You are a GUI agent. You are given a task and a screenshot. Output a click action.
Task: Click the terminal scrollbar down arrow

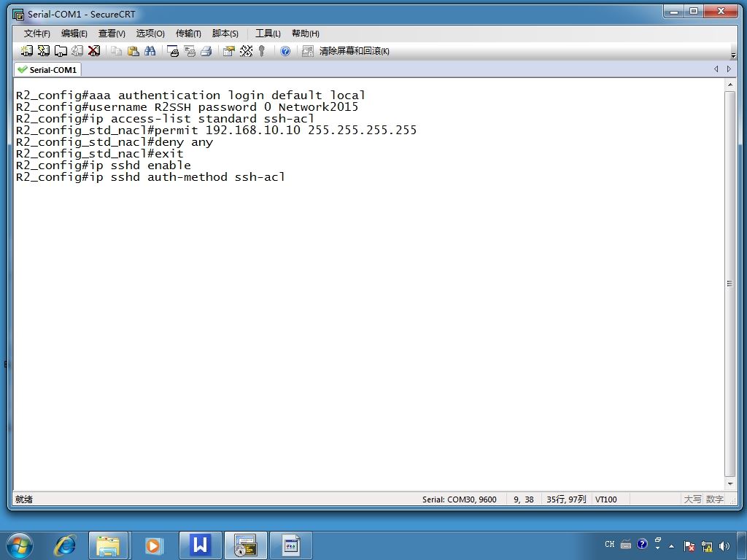pyautogui.click(x=729, y=484)
